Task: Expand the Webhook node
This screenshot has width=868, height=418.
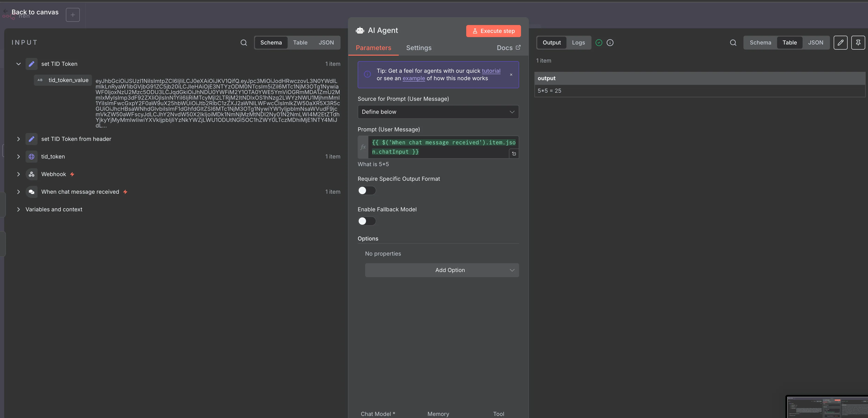Action: [x=19, y=174]
